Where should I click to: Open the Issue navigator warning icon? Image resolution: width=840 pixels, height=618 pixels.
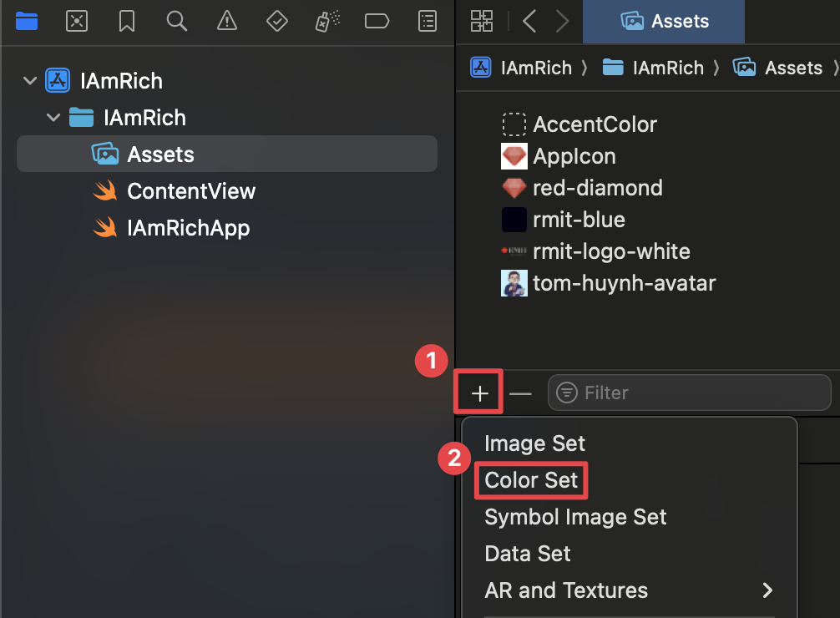point(226,21)
